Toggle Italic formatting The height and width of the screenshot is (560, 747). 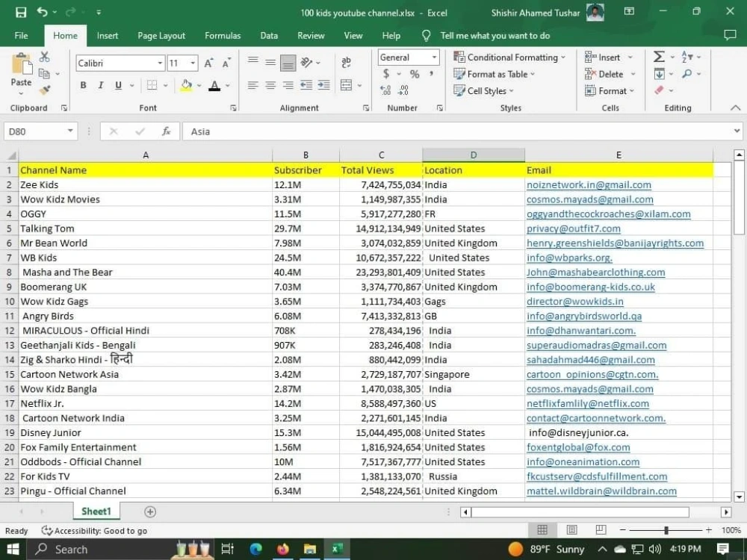tap(100, 85)
